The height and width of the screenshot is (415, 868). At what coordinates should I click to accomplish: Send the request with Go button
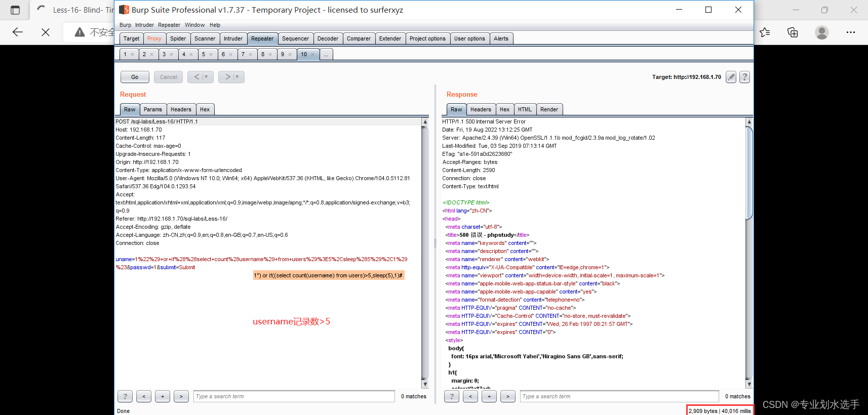point(135,77)
